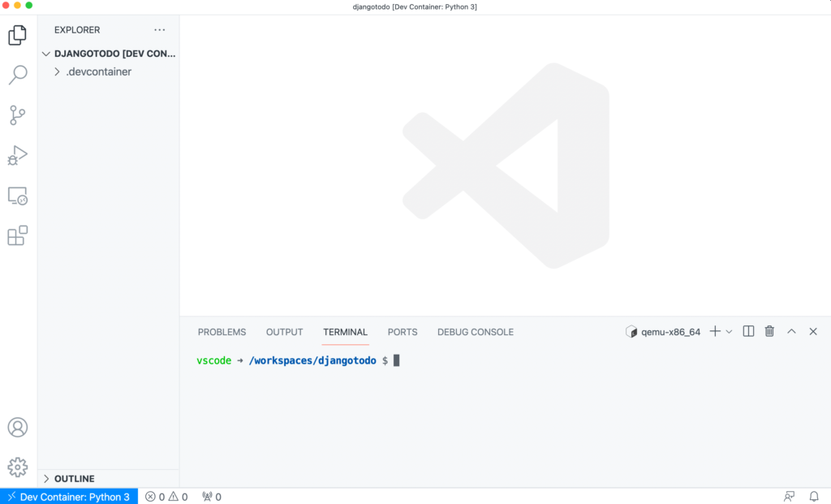Focus the terminal command prompt
Image resolution: width=831 pixels, height=504 pixels.
[396, 360]
